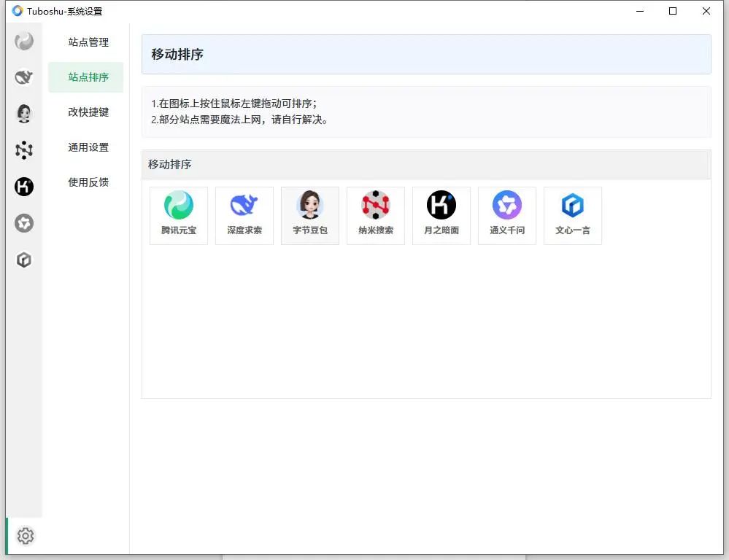729x560 pixels.
Task: Open 使用反馈 feedback page
Action: coord(88,182)
